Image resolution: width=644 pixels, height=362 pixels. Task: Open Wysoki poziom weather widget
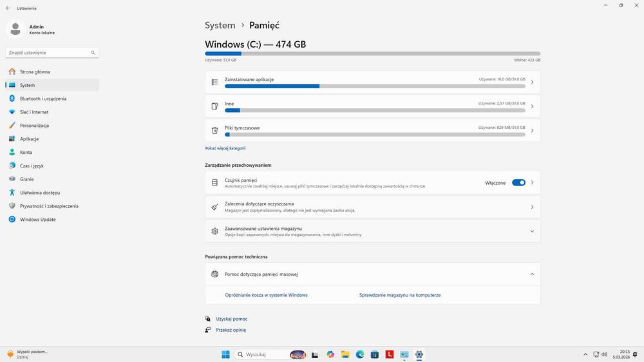pos(28,354)
